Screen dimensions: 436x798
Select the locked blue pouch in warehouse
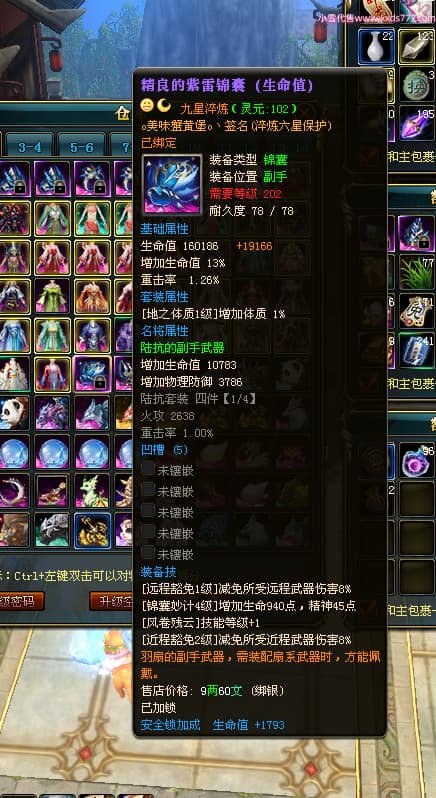93,374
